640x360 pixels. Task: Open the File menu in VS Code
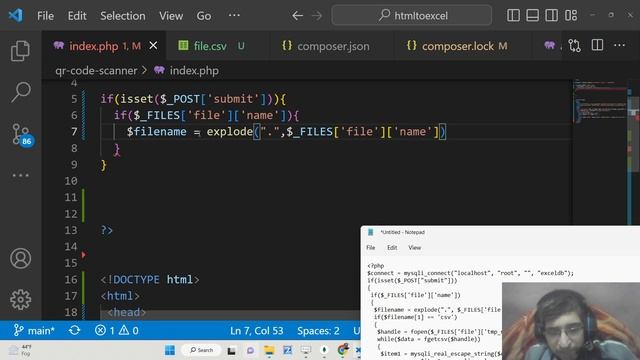click(x=45, y=16)
